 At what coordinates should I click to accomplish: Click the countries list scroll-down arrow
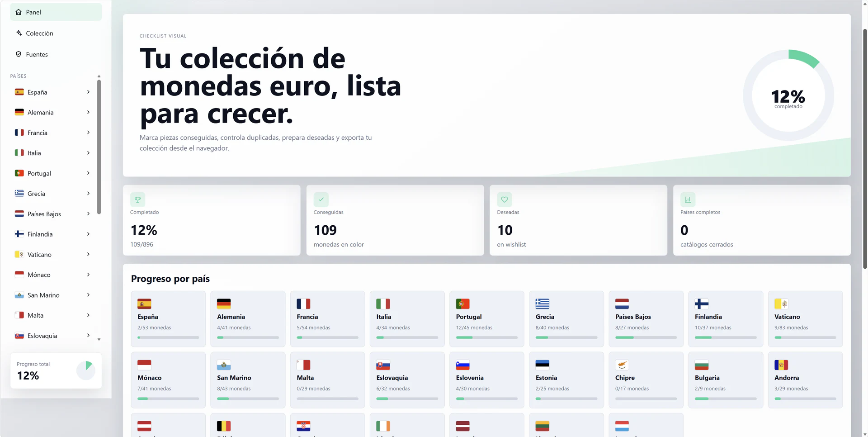point(99,339)
